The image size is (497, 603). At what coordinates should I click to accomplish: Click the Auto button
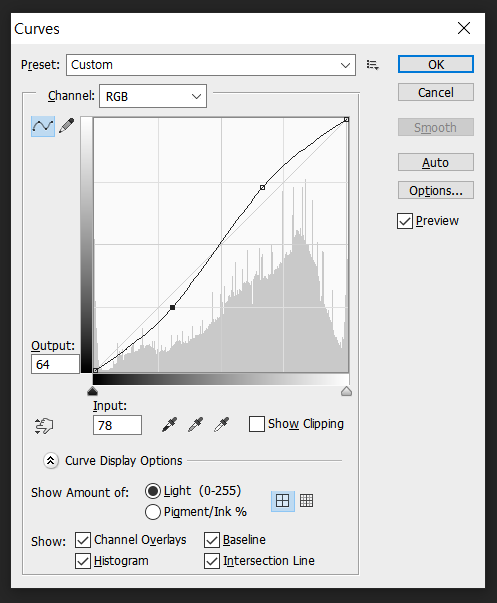435,162
